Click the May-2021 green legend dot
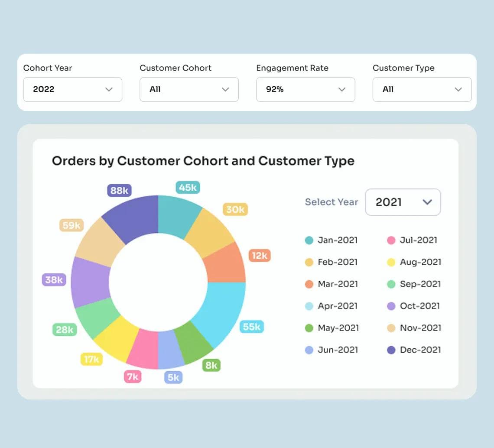494x448 pixels. (309, 328)
